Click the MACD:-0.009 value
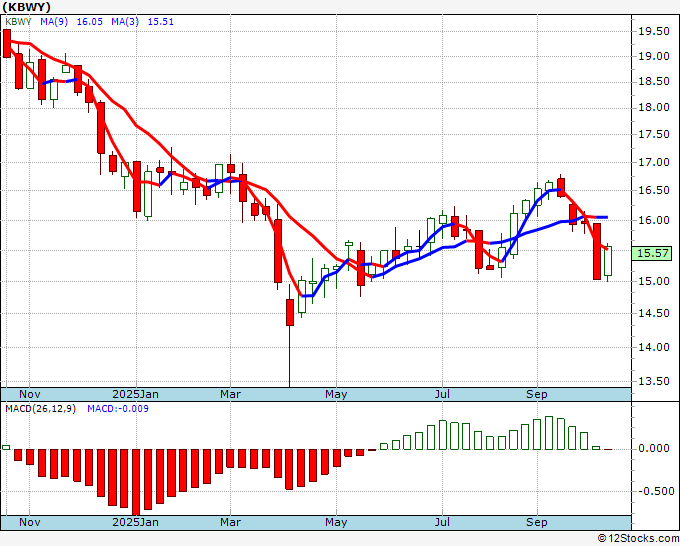The height and width of the screenshot is (546, 680). [x=118, y=409]
